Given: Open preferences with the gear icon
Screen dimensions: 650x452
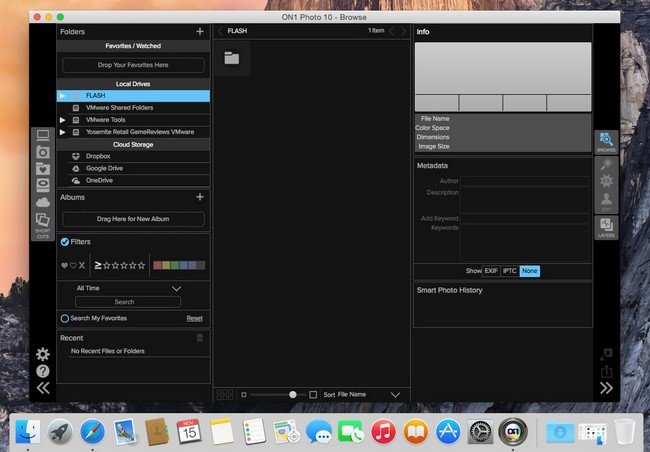Looking at the screenshot, I should 43,354.
